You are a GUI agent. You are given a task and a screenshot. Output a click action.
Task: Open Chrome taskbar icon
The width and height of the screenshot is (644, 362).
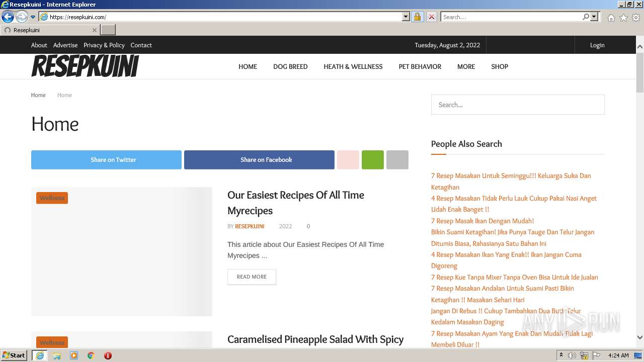(91, 355)
